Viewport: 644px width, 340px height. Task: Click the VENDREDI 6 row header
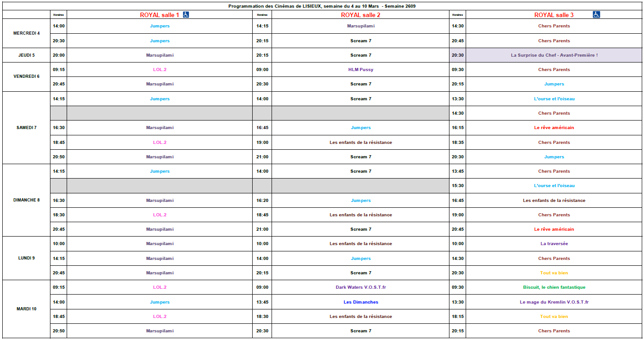(27, 76)
